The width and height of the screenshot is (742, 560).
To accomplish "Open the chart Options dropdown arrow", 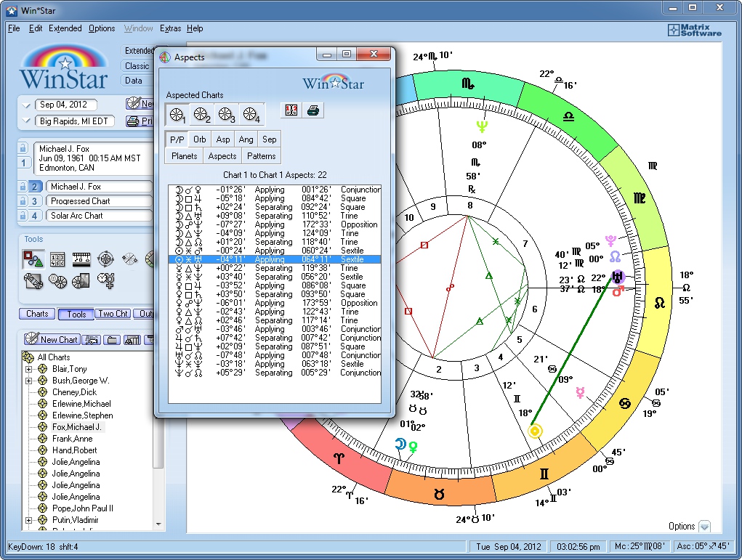I will (705, 527).
